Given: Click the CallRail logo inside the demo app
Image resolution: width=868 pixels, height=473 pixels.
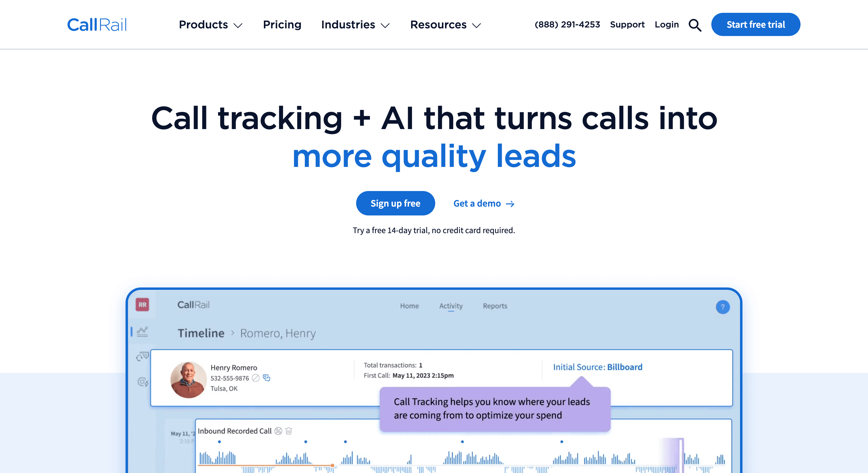Looking at the screenshot, I should (193, 305).
